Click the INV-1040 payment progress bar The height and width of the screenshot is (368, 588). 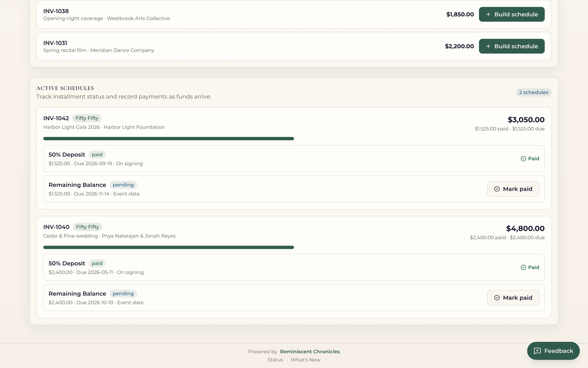294,247
